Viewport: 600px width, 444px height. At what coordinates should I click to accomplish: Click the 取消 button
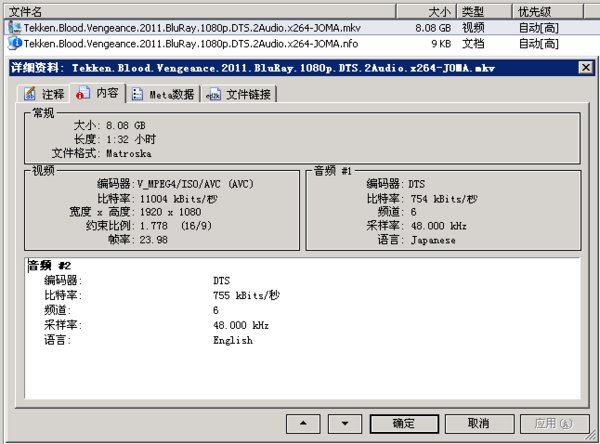[479, 424]
